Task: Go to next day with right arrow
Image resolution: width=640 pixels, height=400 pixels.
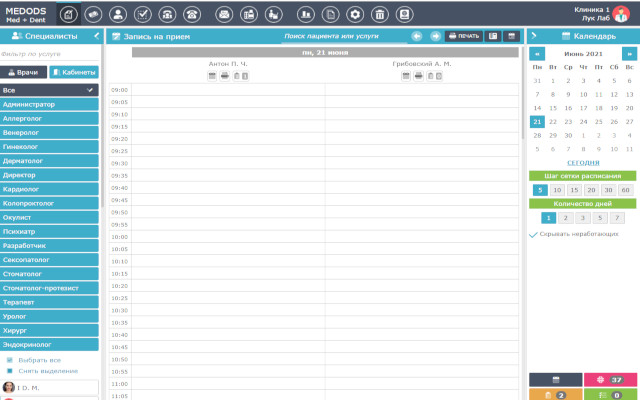Action: (x=436, y=36)
